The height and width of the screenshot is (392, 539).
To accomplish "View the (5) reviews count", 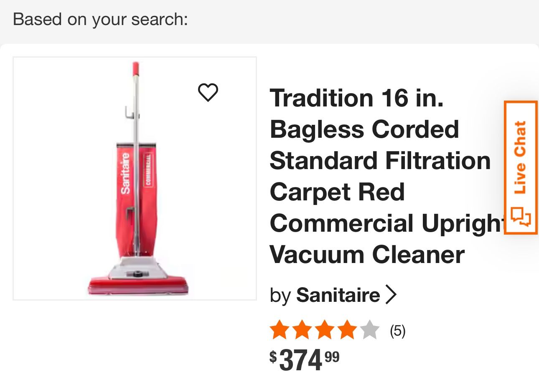I will [x=397, y=331].
